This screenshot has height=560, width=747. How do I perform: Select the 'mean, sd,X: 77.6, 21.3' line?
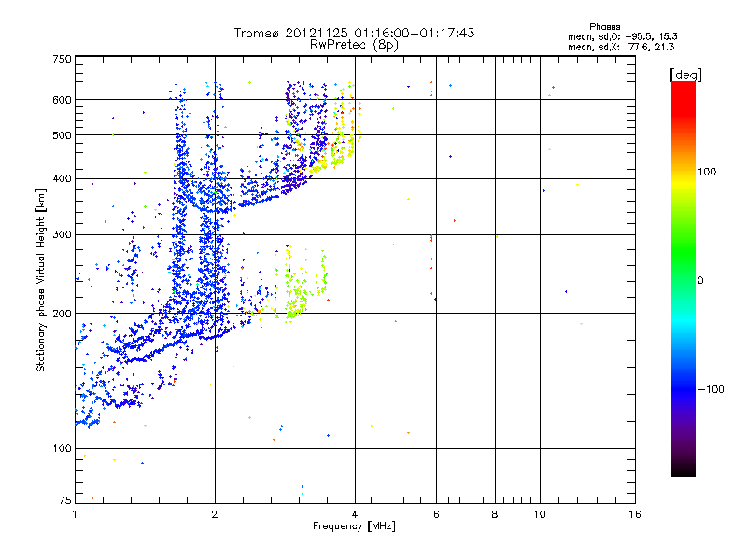click(x=621, y=47)
